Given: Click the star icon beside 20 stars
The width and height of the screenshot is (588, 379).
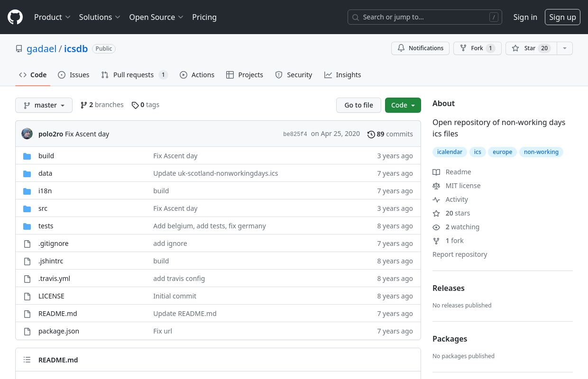Looking at the screenshot, I should tap(436, 213).
